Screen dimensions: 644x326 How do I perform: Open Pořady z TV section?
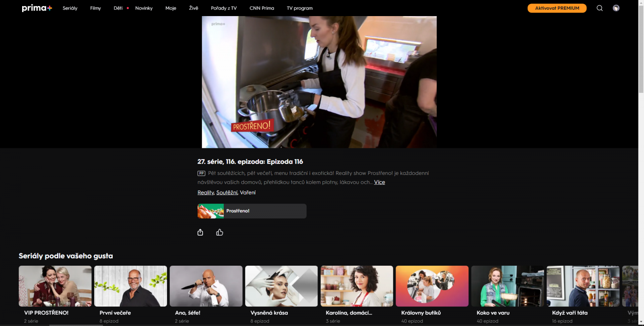pos(224,8)
